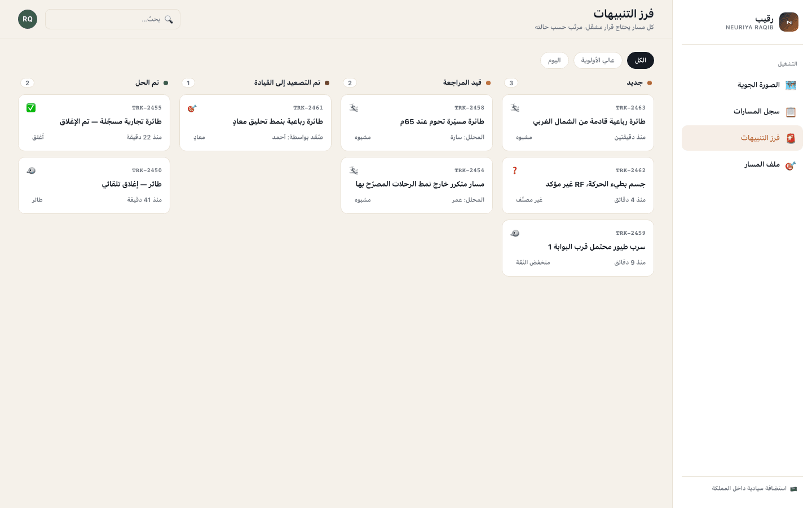This screenshot has width=812, height=508.
Task: Open alert طائرة مسيّرة تحوم عند 65م
Action: (417, 122)
